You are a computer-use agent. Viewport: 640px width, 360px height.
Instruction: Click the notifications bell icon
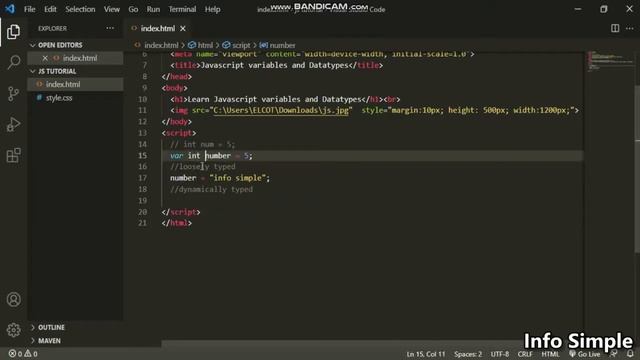coord(630,354)
